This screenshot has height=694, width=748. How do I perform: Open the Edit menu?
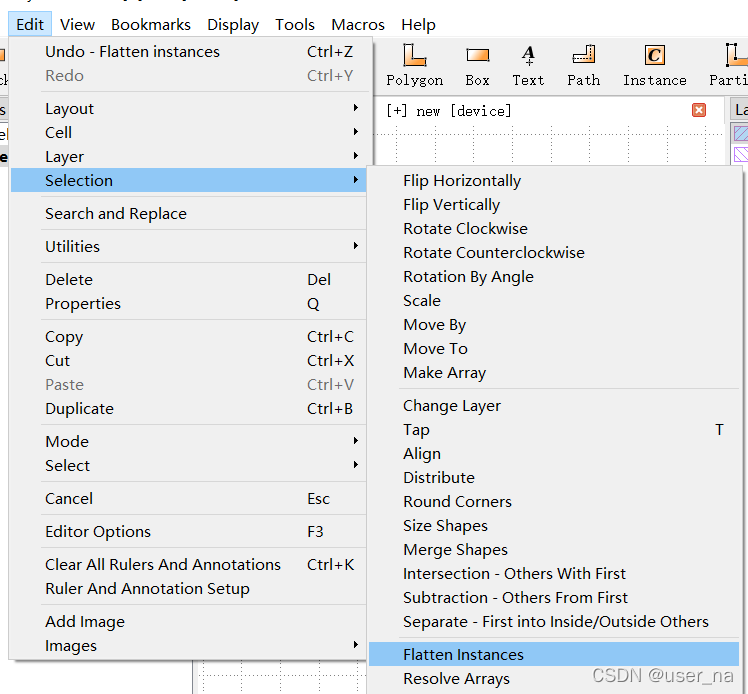click(x=30, y=24)
